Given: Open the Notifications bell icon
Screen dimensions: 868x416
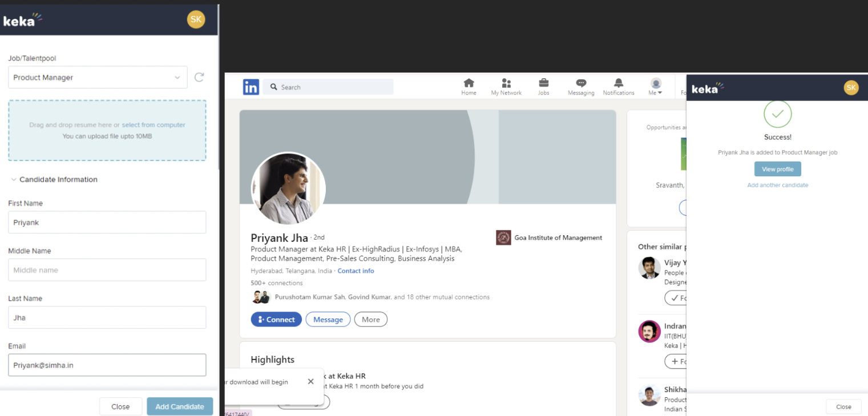Looking at the screenshot, I should (x=618, y=83).
